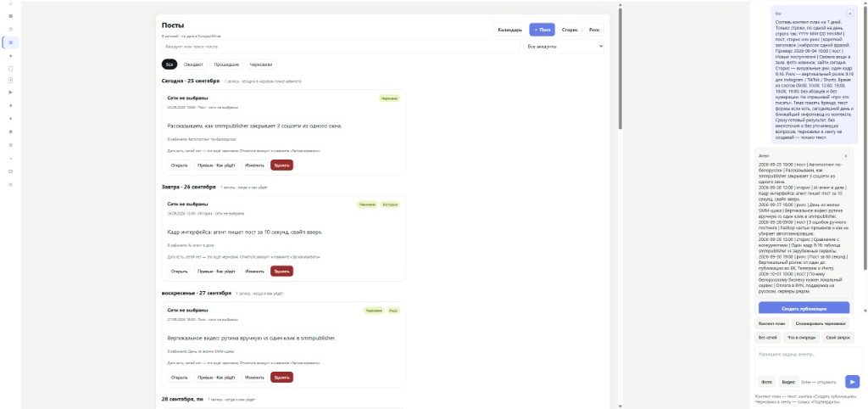Focus the account or post text search field
Screen dimensions: 868x409
(x=341, y=47)
